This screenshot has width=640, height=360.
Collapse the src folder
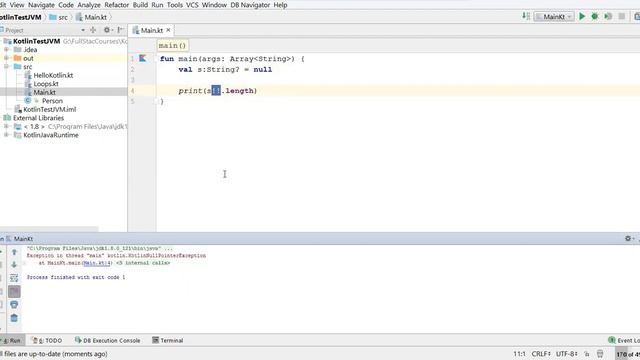pos(6,67)
